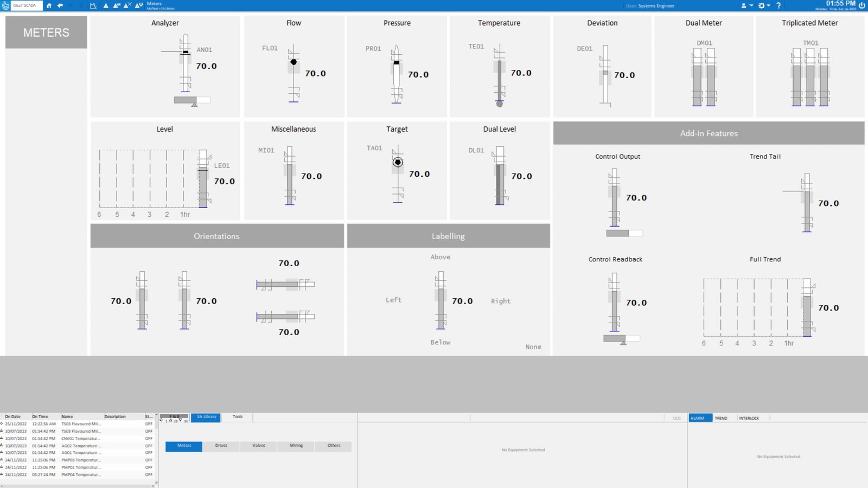Viewport: 868px width, 488px height.
Task: Click the left-oriented vertical meter in Orientations
Action: (x=142, y=300)
